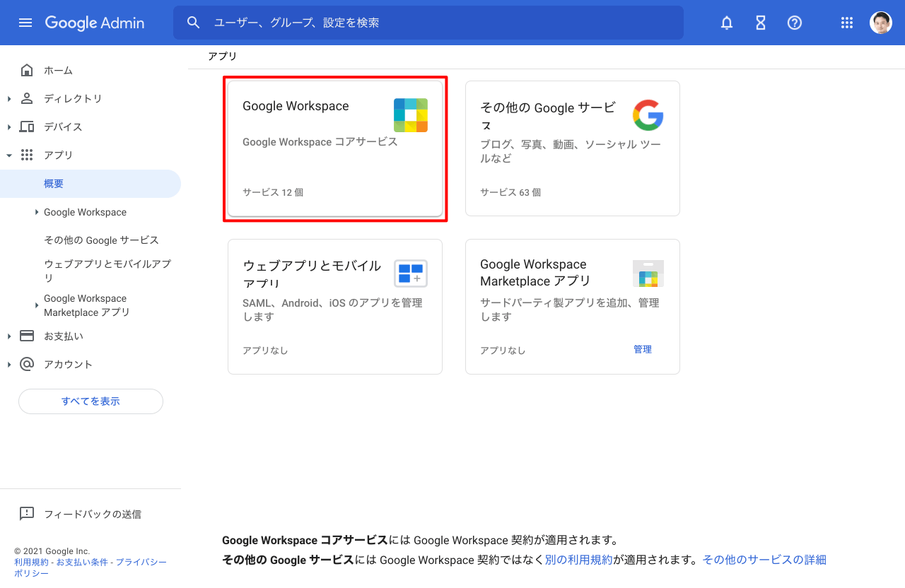Image resolution: width=905 pixels, height=588 pixels.
Task: Open その他のサービスの詳細 link
Action: 764,560
